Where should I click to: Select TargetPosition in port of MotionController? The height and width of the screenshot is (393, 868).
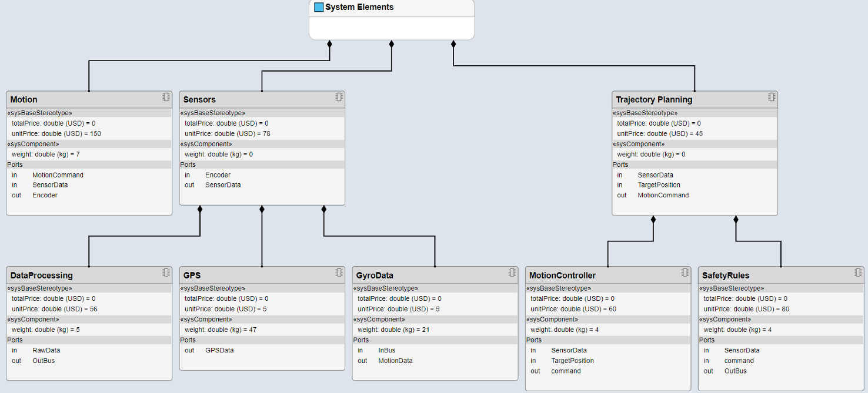click(572, 361)
